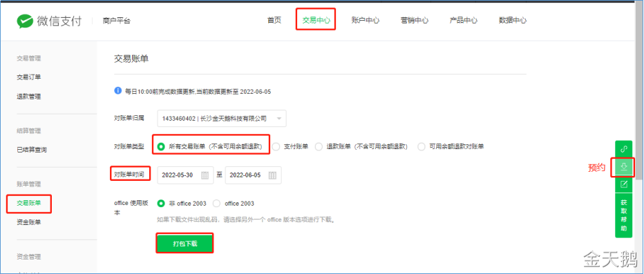Click the office 使用版本 label

point(131,208)
